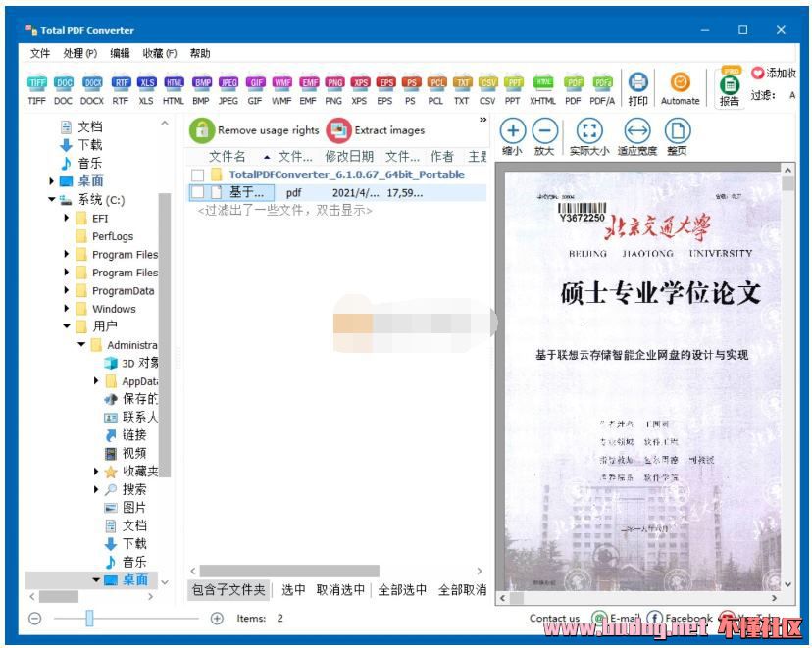Collapse the 用户 folder

pyautogui.click(x=67, y=326)
